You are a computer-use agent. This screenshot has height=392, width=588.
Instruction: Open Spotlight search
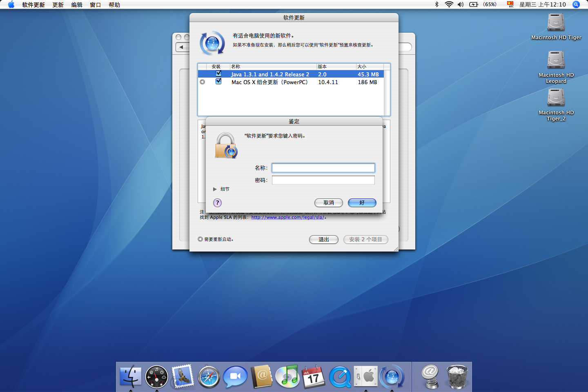tap(576, 4)
